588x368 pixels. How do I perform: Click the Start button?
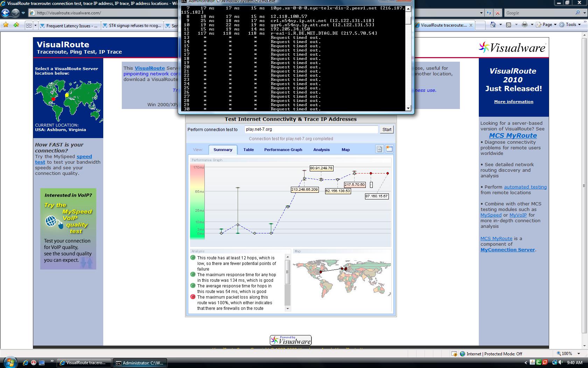[x=387, y=129]
